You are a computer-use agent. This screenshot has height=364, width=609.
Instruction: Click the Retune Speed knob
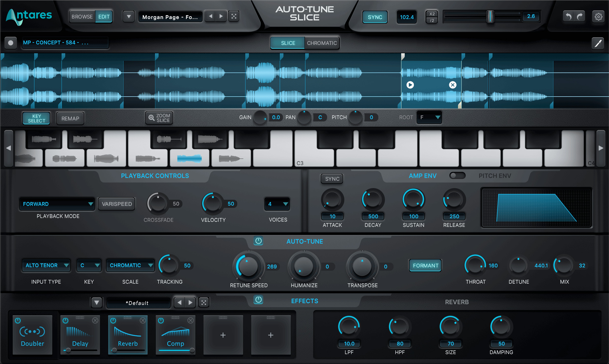pyautogui.click(x=248, y=266)
